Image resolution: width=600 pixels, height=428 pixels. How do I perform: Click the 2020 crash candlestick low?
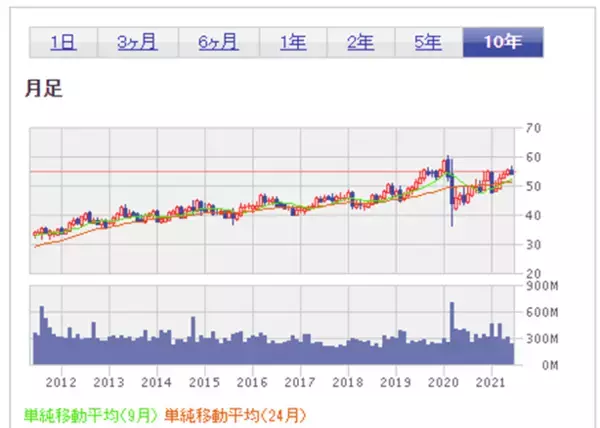(452, 222)
